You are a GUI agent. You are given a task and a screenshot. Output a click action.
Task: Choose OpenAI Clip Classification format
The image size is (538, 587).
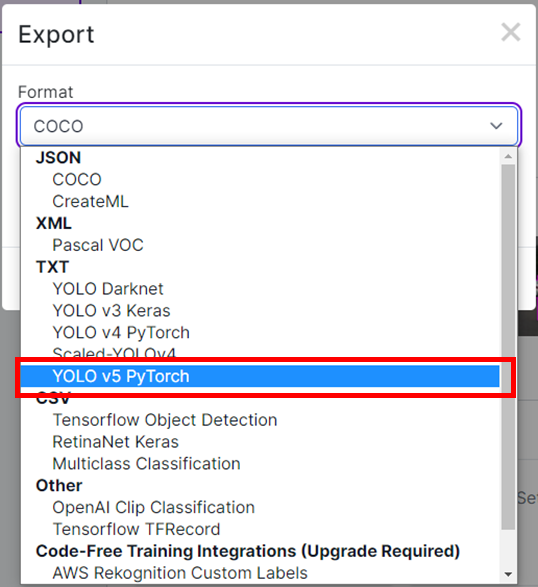(154, 508)
